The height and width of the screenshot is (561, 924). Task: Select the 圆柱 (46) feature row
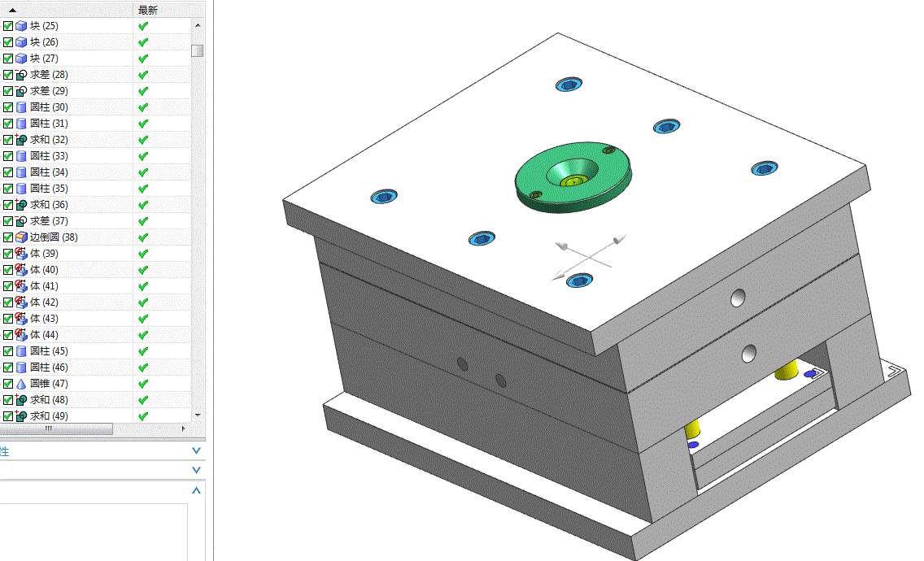(96, 367)
